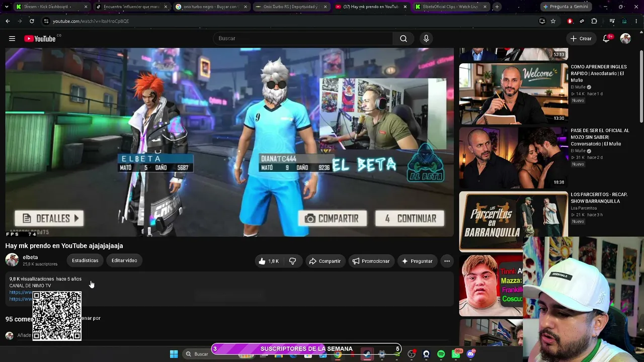Open YouTube notifications bell
The height and width of the screenshot is (362, 644).
(606, 39)
